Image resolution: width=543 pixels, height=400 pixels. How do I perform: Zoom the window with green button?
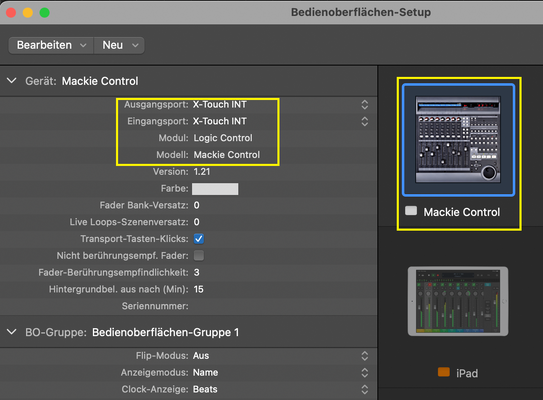(x=44, y=12)
